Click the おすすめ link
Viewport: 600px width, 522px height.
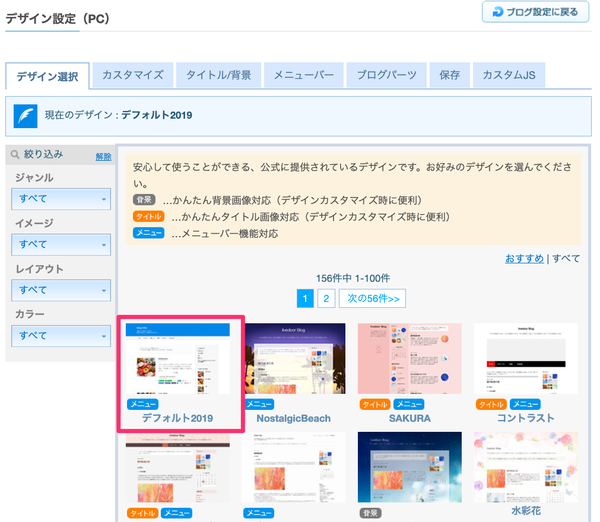[x=524, y=259]
